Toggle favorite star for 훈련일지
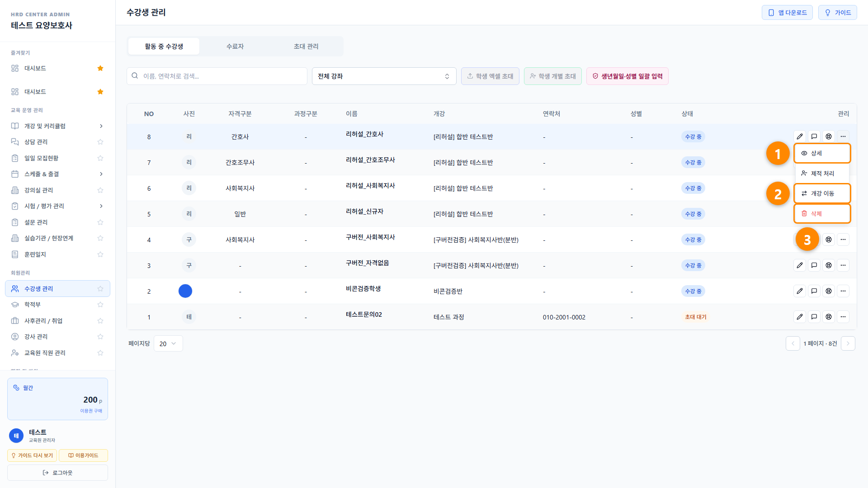868x488 pixels. point(100,254)
